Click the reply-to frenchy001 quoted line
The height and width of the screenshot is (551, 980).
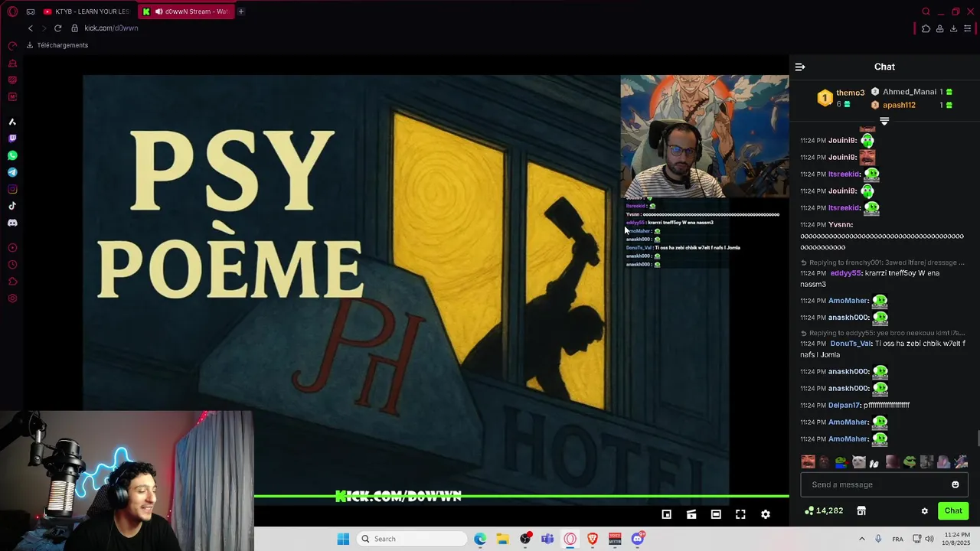click(x=883, y=262)
